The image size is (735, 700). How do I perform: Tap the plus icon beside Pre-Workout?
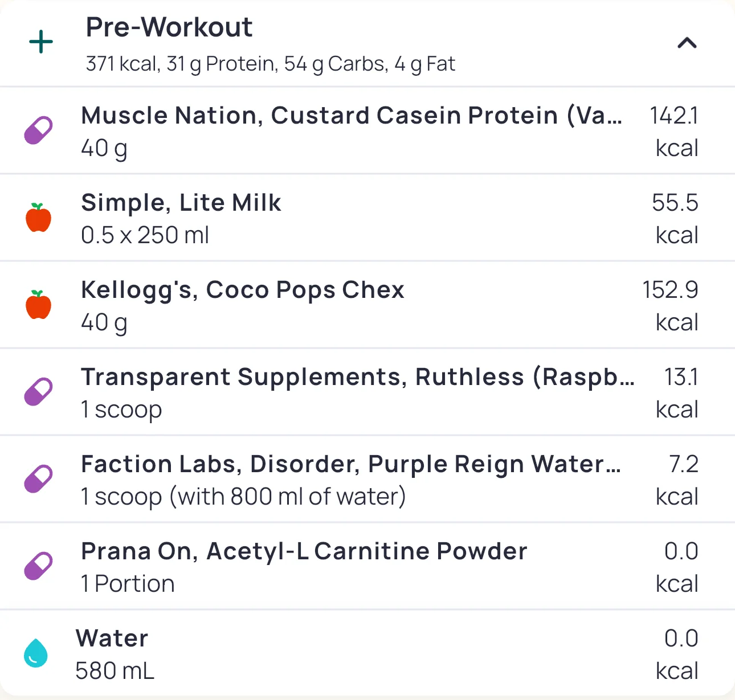41,43
